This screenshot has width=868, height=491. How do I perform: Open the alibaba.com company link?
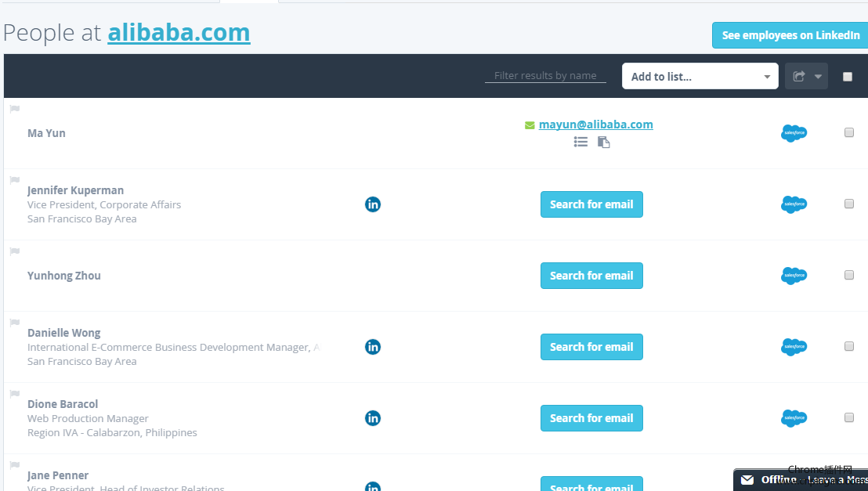179,33
